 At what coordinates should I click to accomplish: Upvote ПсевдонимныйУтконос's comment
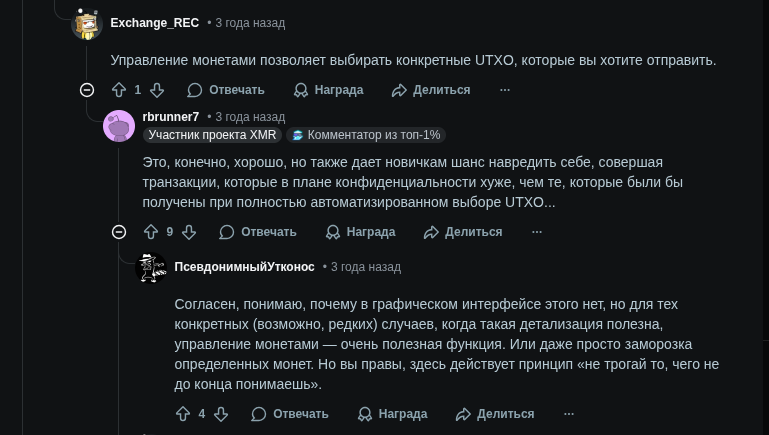coord(183,414)
